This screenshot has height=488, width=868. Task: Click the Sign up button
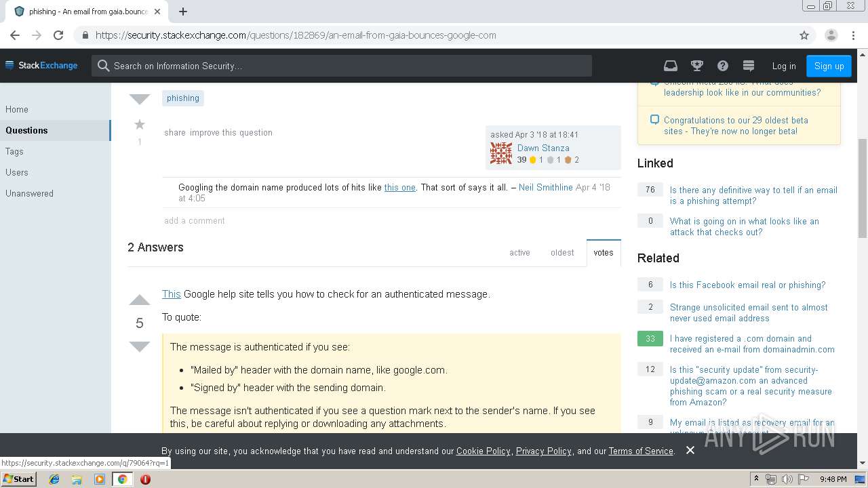coord(829,66)
